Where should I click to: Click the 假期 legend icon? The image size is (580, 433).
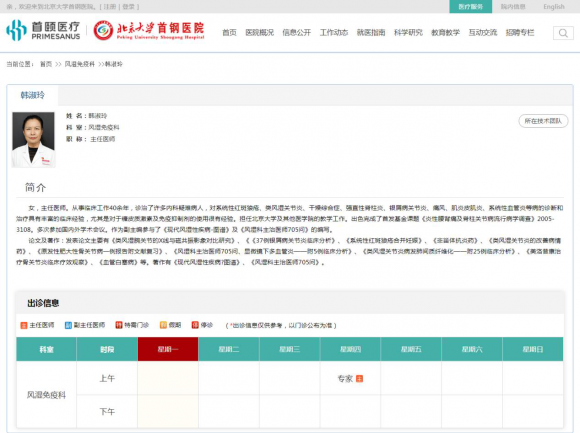coord(163,325)
